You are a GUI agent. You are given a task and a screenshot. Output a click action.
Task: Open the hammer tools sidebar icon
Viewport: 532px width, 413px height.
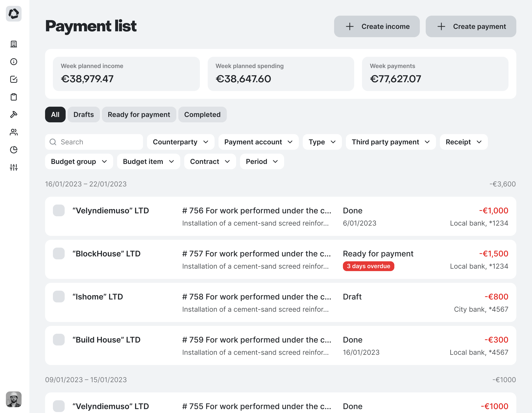(14, 115)
